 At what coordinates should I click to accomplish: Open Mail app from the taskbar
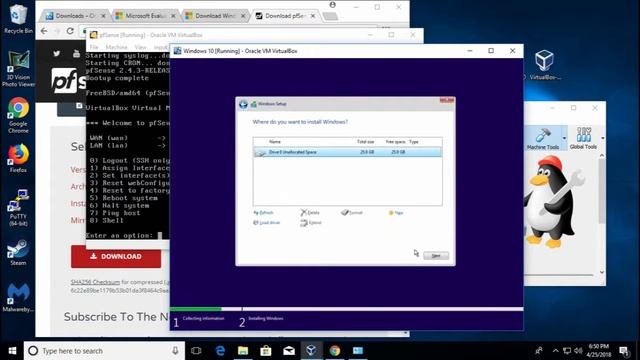(289, 351)
